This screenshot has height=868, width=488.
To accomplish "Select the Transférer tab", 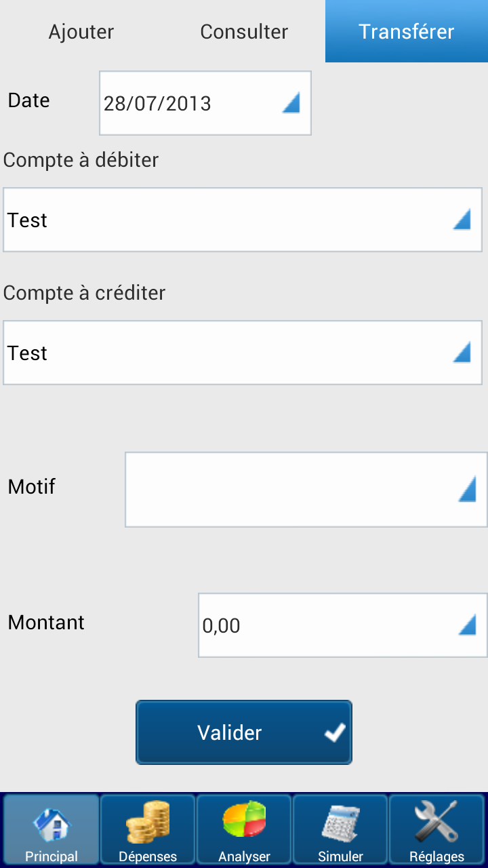I will pos(407,31).
